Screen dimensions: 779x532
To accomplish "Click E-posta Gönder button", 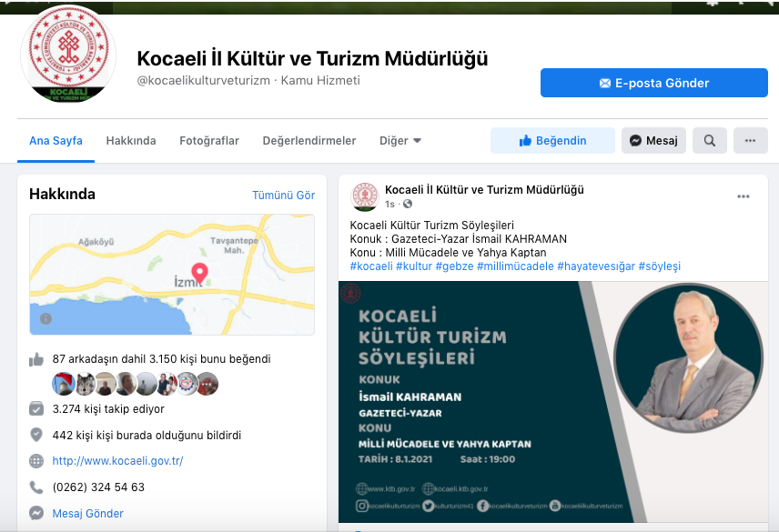I will tap(653, 83).
